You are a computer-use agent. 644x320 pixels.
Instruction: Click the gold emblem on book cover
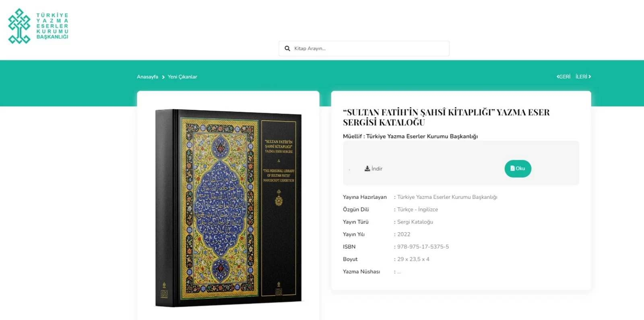click(x=279, y=198)
